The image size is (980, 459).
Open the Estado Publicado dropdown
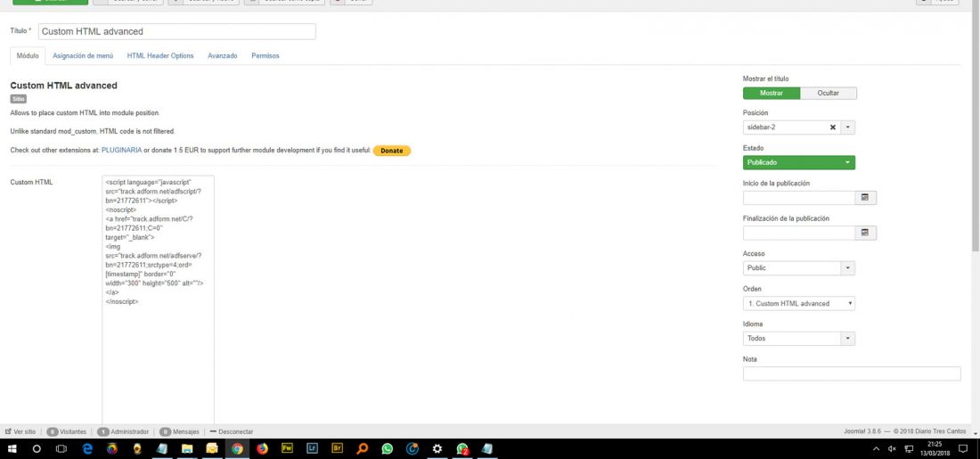[799, 162]
